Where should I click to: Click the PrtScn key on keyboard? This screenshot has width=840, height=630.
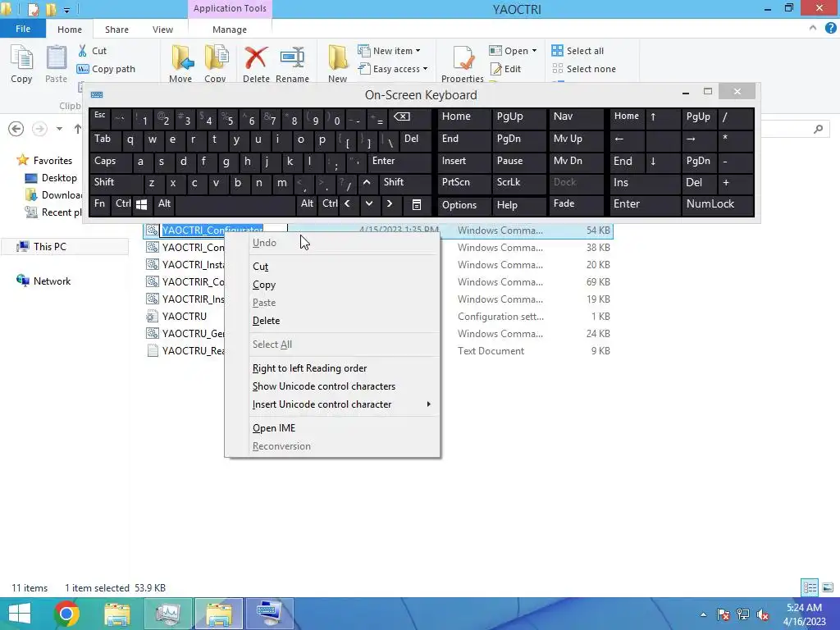tap(464, 183)
